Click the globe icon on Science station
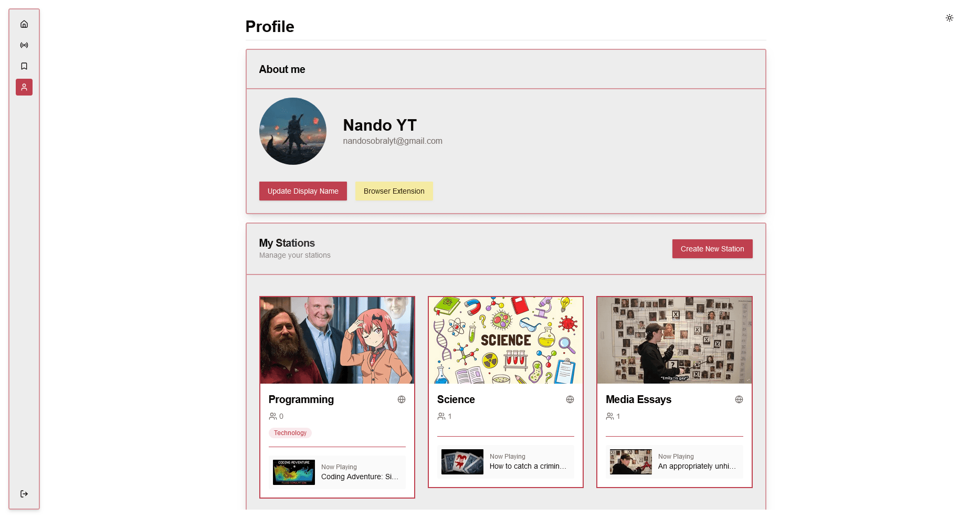 (570, 399)
